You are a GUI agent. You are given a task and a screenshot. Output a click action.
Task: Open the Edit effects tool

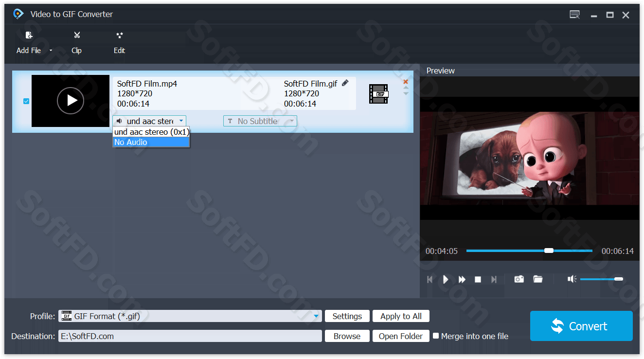120,35
